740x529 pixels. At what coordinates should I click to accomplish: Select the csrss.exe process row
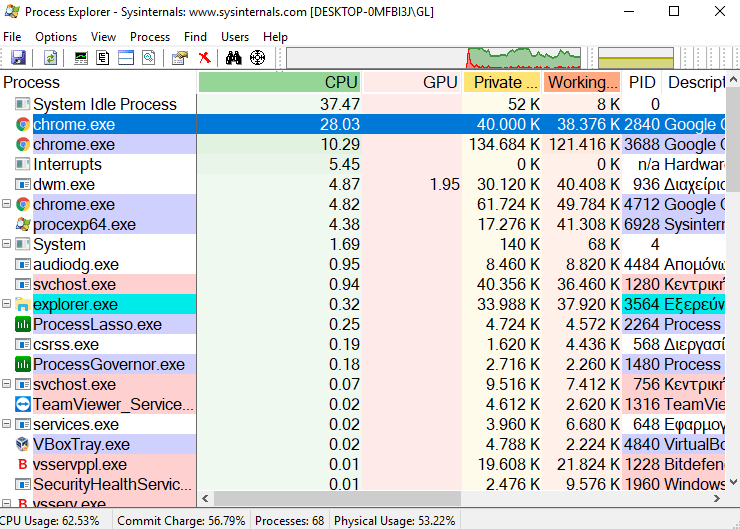[362, 344]
